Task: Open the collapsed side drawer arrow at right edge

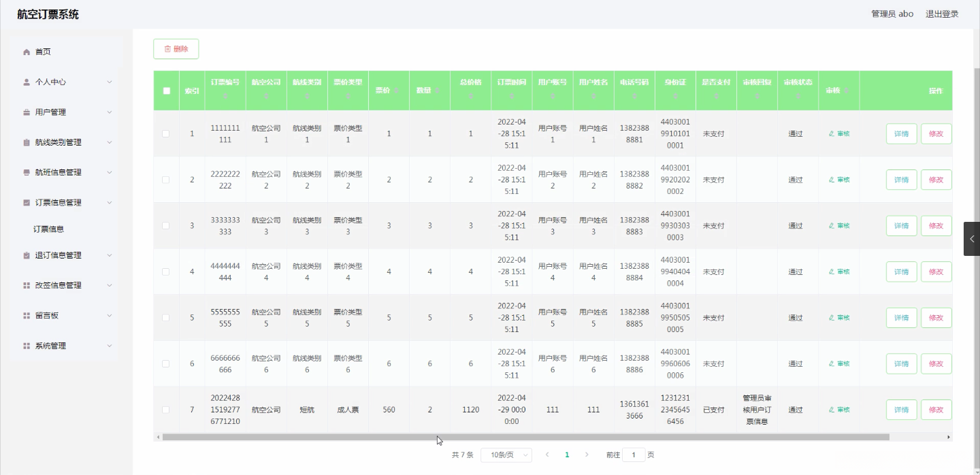Action: [972, 239]
